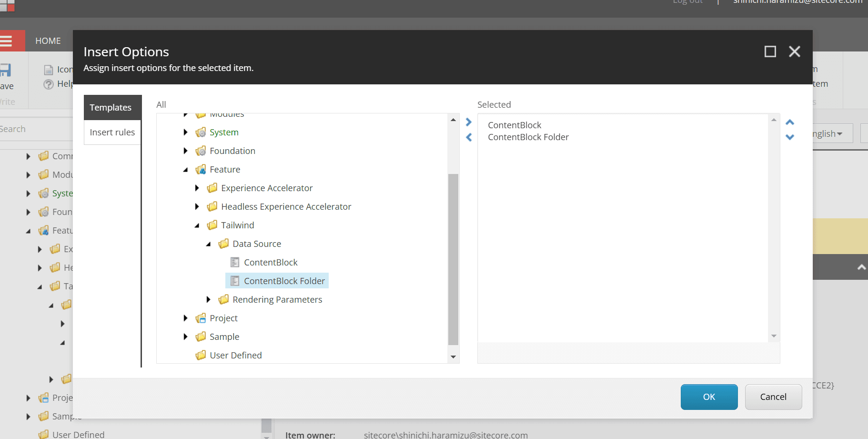Select the User Defined tree item
This screenshot has width=868, height=439.
(235, 355)
